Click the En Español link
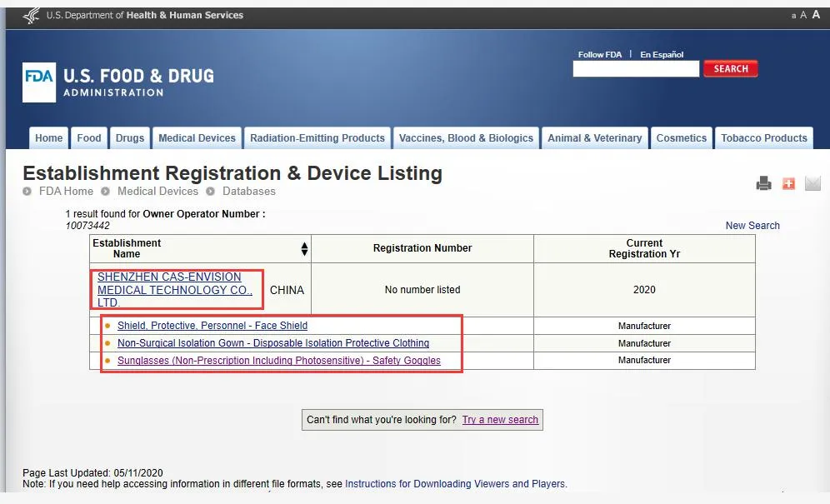 pyautogui.click(x=662, y=54)
